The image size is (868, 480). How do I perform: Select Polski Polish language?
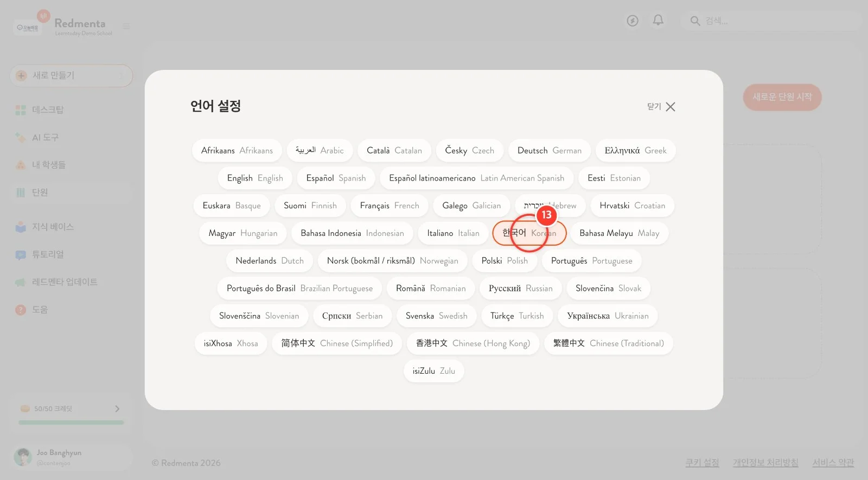pos(505,261)
